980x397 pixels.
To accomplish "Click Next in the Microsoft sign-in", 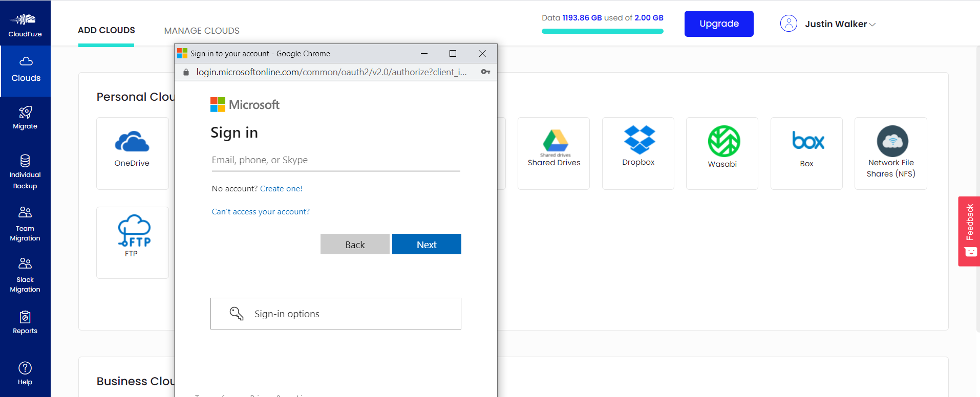I will click(427, 244).
